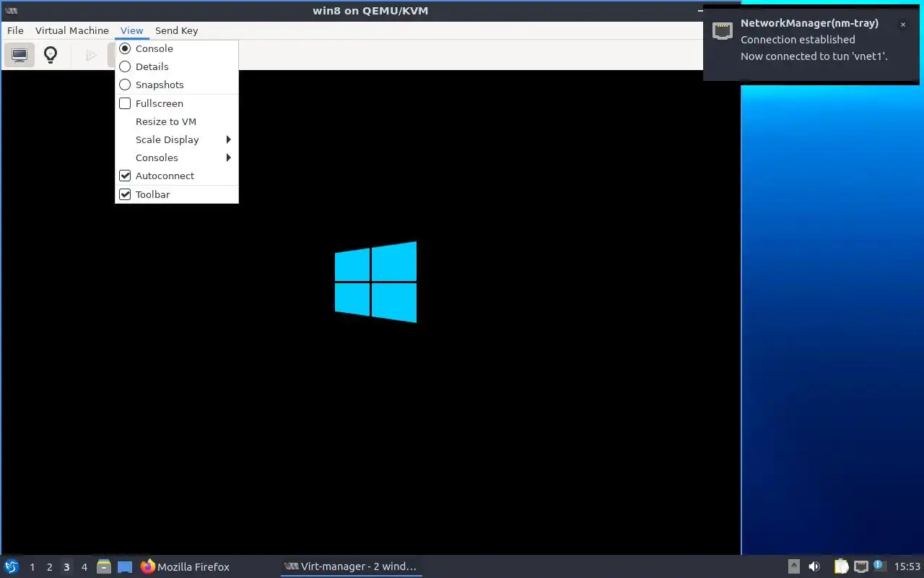
Task: Expand the Consoles submenu
Action: (177, 158)
